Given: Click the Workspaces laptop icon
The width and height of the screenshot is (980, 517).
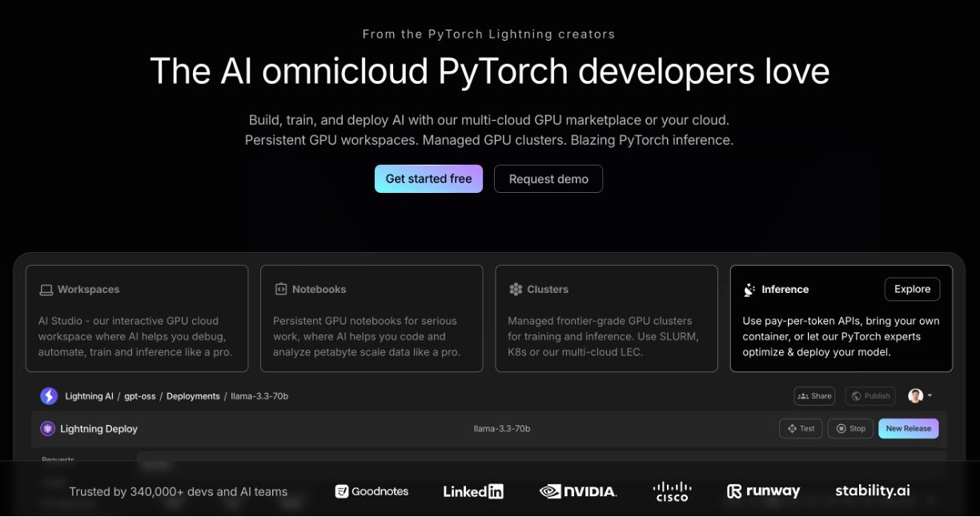Looking at the screenshot, I should point(46,290).
